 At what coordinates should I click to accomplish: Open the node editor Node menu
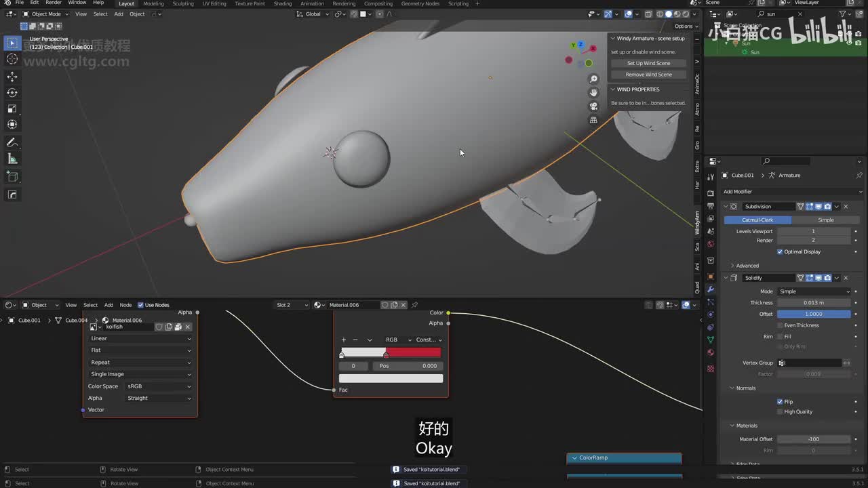(x=125, y=305)
